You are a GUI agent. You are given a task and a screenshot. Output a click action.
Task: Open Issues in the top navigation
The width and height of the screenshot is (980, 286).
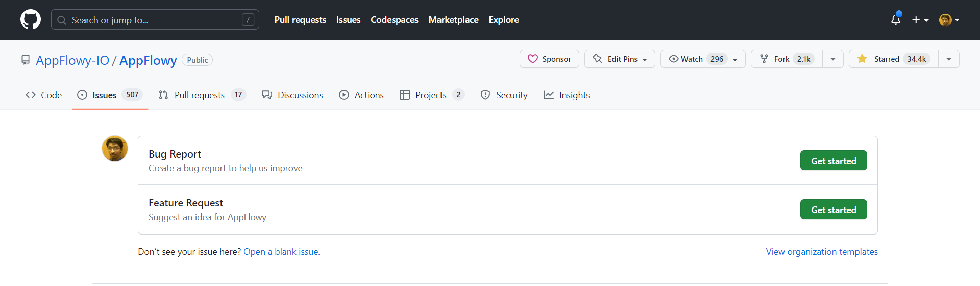[x=348, y=20]
